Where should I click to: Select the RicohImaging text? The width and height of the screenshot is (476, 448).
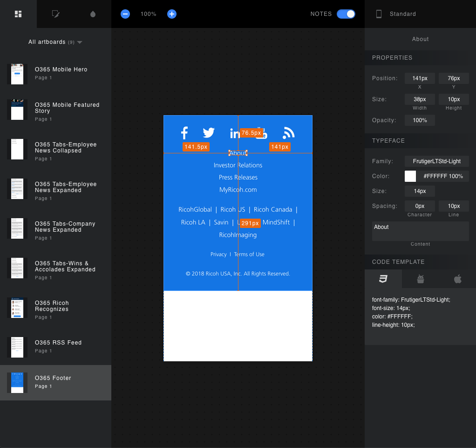238,235
